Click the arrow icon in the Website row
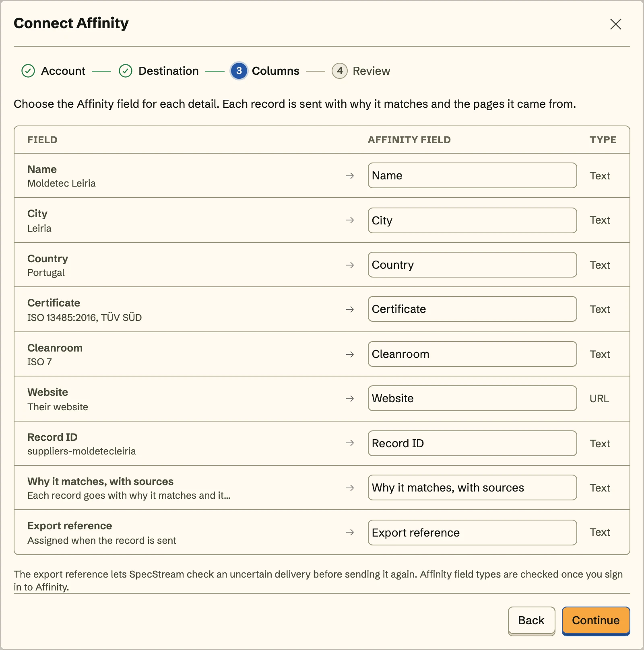This screenshot has height=650, width=644. coord(350,399)
